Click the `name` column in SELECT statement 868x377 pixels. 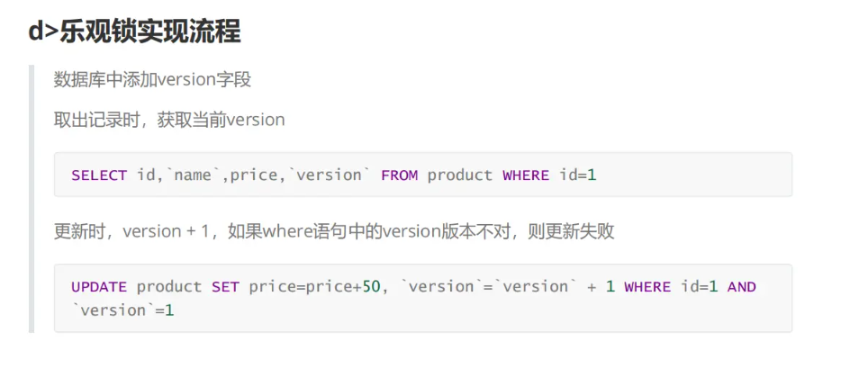point(192,175)
